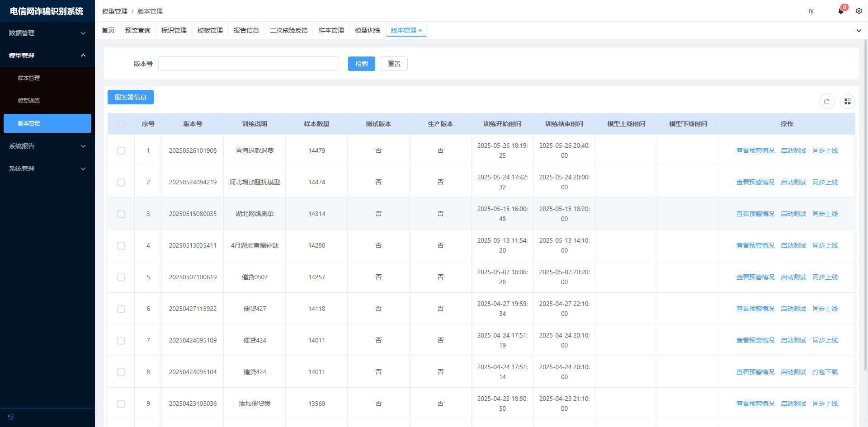Collapse sidebar using bottom-left menu icon

pos(11,417)
